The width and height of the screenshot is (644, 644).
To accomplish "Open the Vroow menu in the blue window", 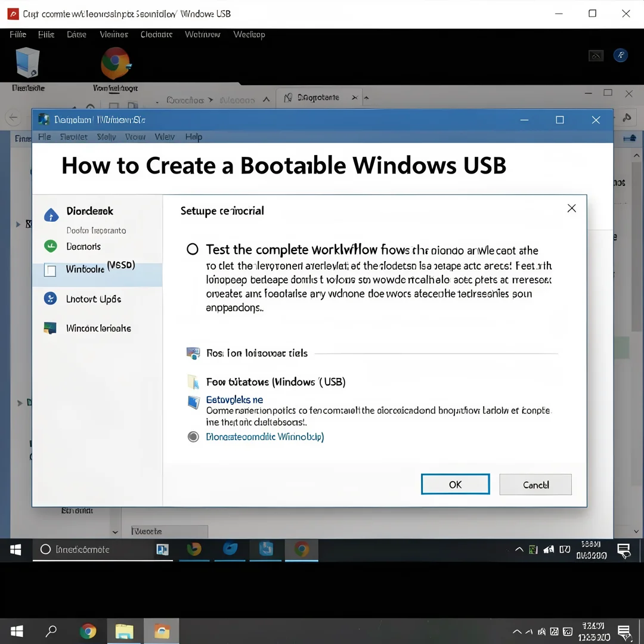I will tap(135, 137).
